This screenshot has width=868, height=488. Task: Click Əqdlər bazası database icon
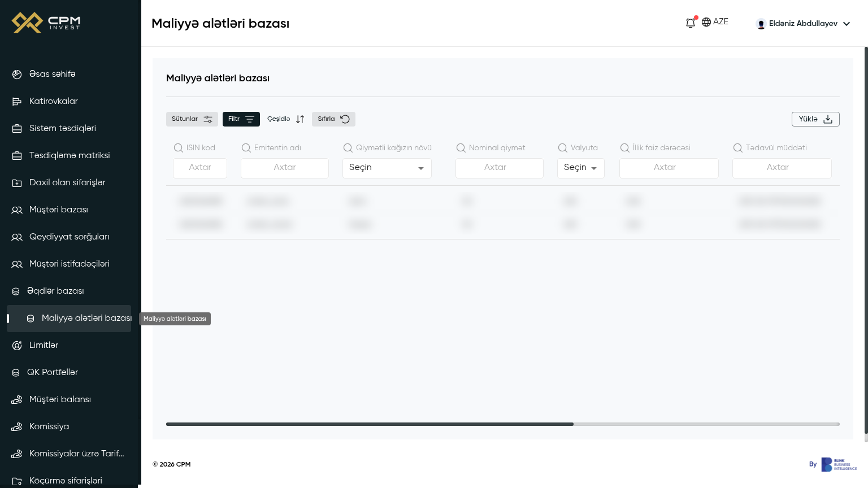coord(16,291)
